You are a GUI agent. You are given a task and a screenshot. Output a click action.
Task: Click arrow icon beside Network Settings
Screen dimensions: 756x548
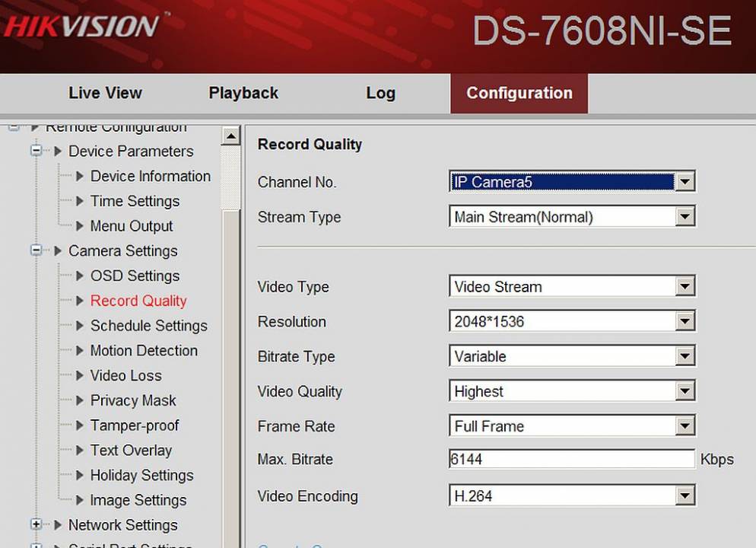pos(58,525)
